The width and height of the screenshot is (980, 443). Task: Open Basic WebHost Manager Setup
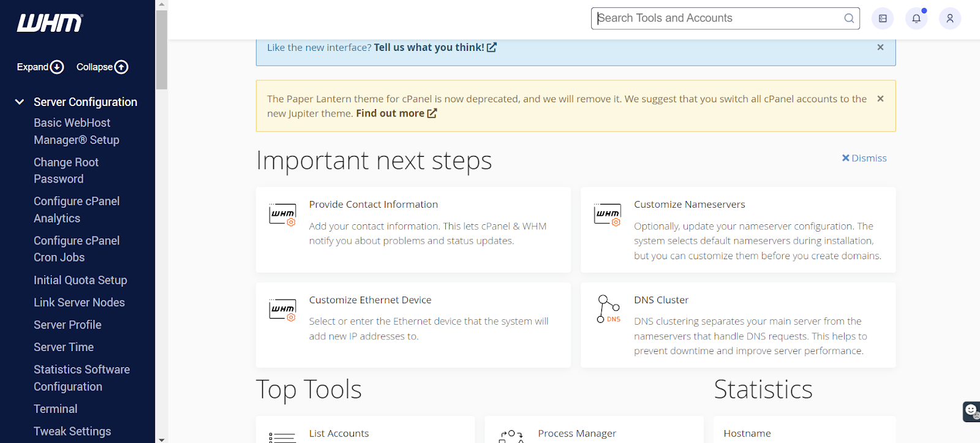coord(77,131)
